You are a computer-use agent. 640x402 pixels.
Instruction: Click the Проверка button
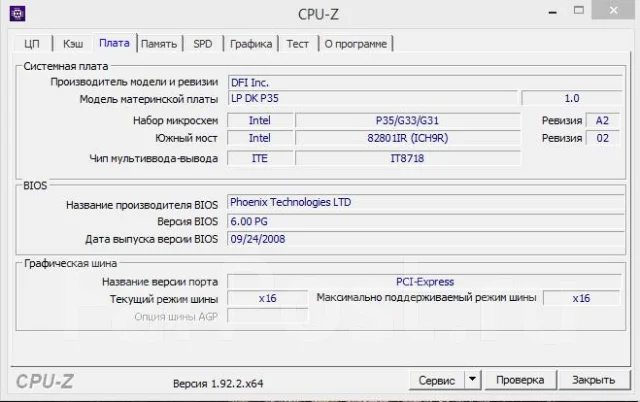pos(520,380)
